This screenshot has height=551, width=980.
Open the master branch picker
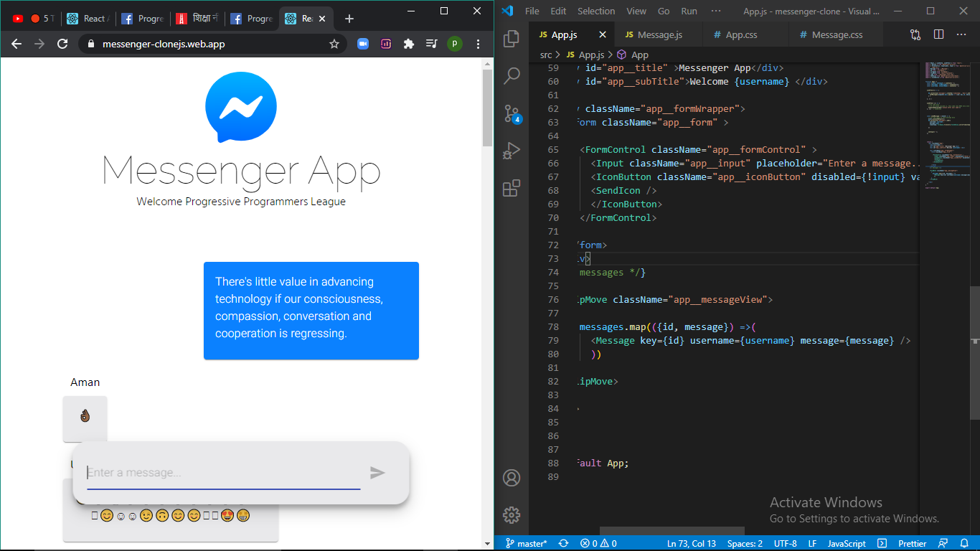point(526,544)
